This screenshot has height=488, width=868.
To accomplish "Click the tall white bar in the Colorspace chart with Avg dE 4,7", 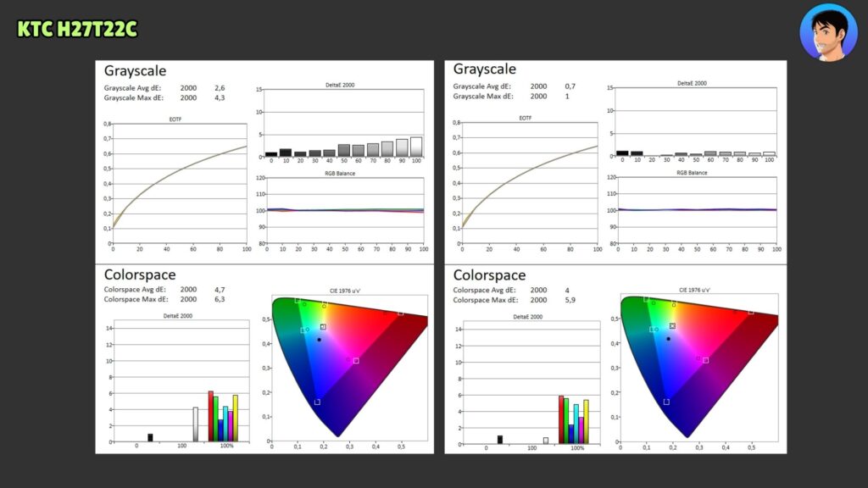I will (196, 424).
